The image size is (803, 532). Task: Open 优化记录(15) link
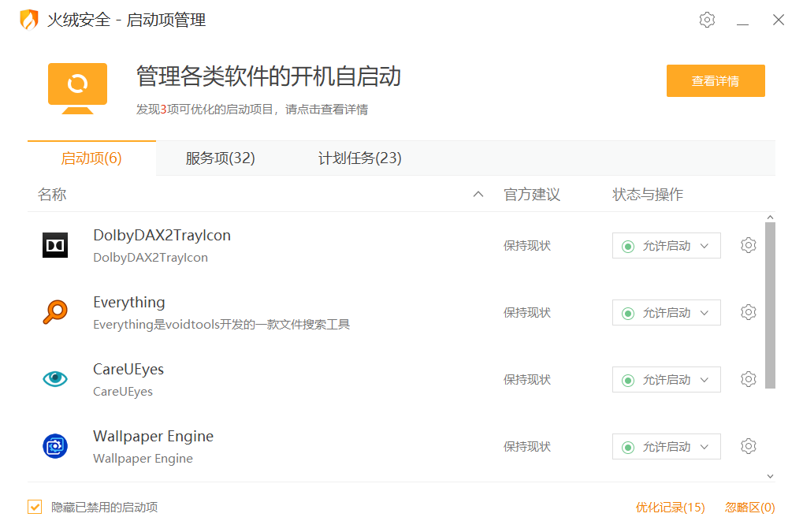click(670, 508)
